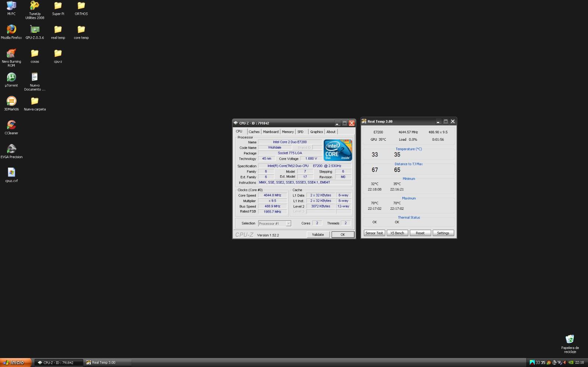Click the taskbar clock showing 22:18
Viewport: 588px width, 367px height.
580,363
